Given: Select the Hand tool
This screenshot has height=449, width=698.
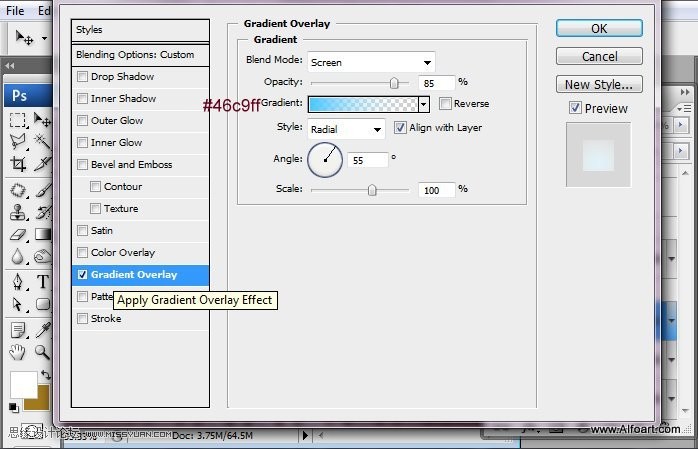Looking at the screenshot, I should (x=18, y=352).
